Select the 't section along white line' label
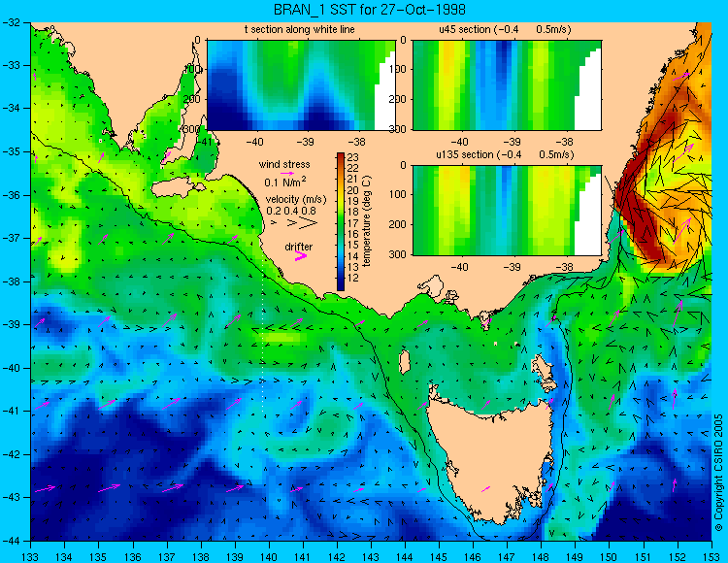Screen dimensions: 728x563 (300, 29)
